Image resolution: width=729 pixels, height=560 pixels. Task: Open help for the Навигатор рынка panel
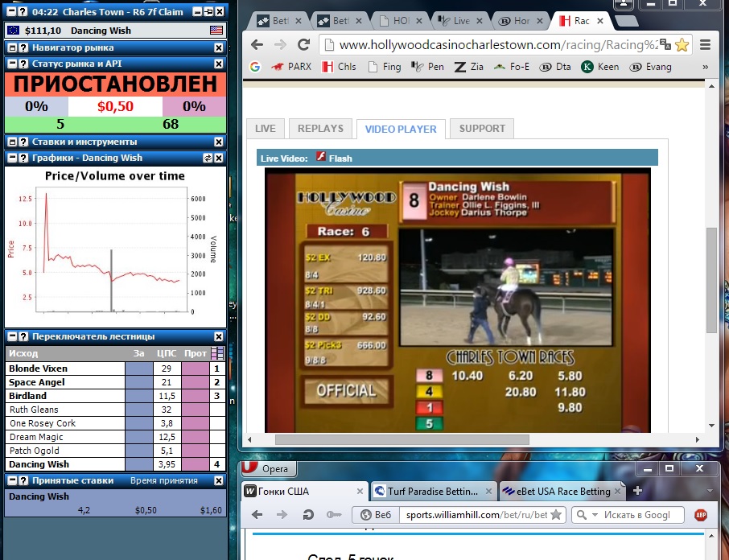pyautogui.click(x=23, y=48)
